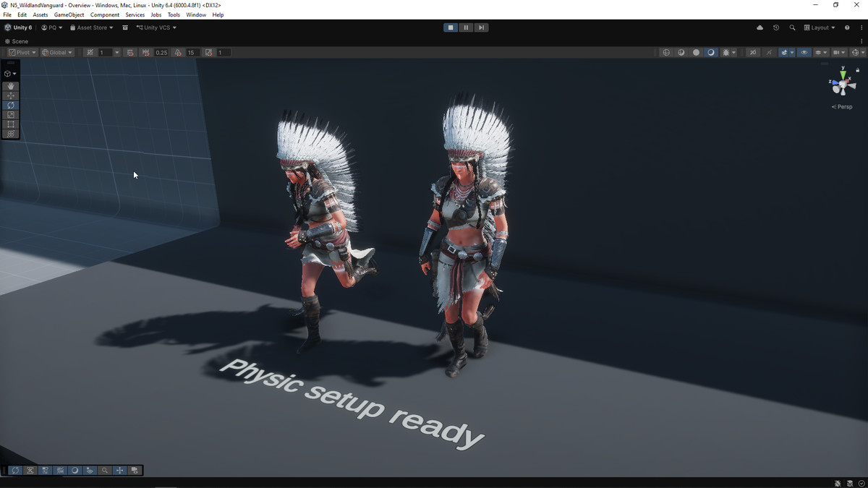Open the Pivot handle position dropdown
Screen dimensions: 868x488
[x=22, y=53]
